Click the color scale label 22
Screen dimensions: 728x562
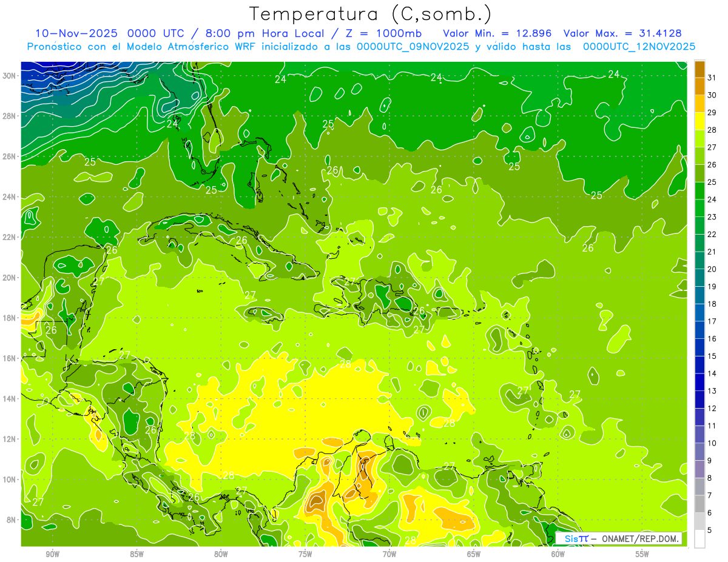[x=712, y=235]
